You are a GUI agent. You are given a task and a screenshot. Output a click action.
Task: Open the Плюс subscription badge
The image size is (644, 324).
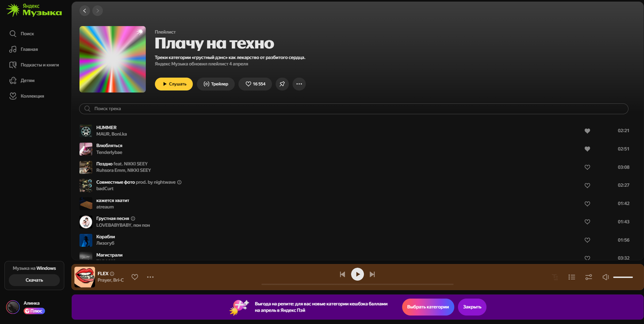coord(34,311)
